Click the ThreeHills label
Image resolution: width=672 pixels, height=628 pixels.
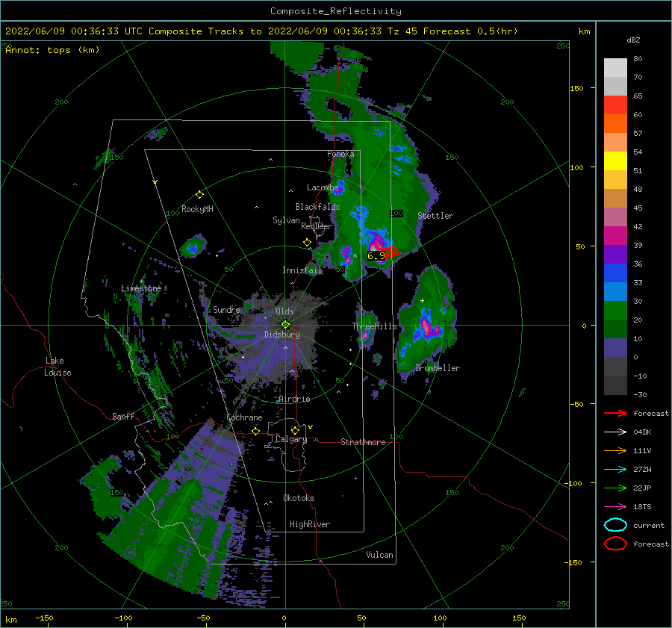pos(375,326)
